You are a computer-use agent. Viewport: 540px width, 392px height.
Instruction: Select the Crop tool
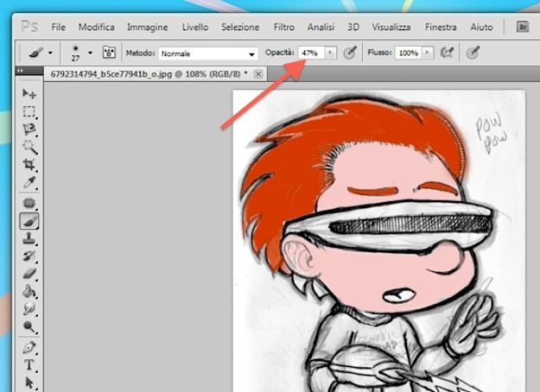coord(29,165)
